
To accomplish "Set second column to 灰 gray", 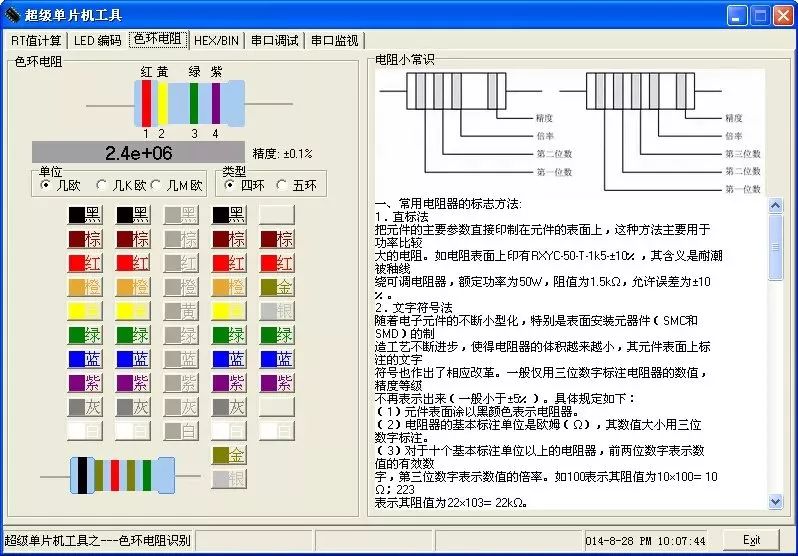I will [x=133, y=407].
